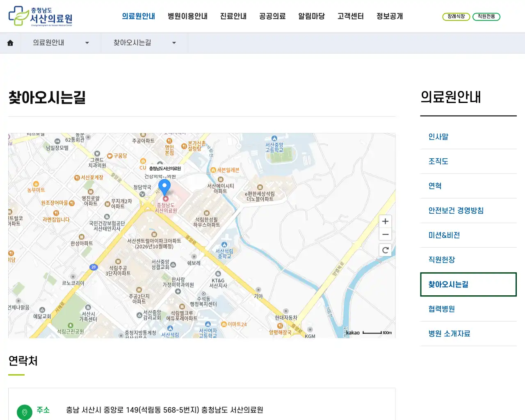
Task: Click the 장례식장 button
Action: coord(456,17)
